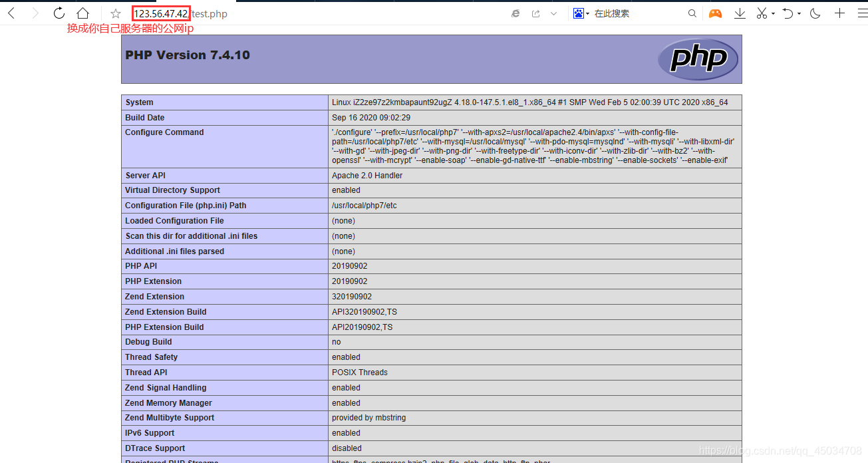Open the browser home page icon
Image resolution: width=868 pixels, height=463 pixels.
click(x=82, y=13)
